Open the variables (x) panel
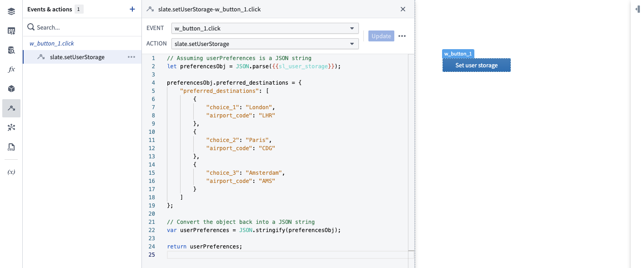 tap(11, 172)
